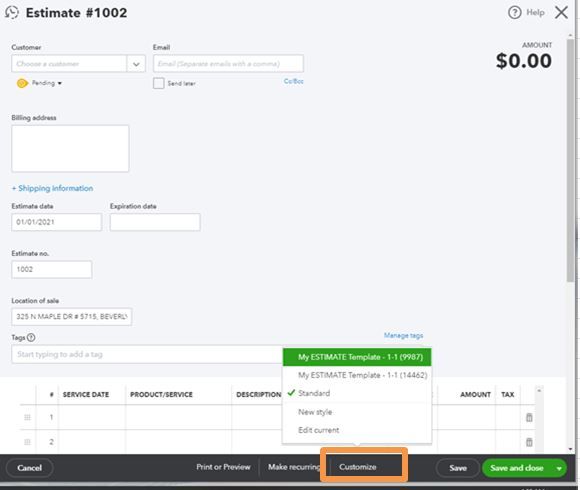Image resolution: width=580 pixels, height=490 pixels.
Task: Delete line 2 with trash icon
Action: pyautogui.click(x=529, y=442)
